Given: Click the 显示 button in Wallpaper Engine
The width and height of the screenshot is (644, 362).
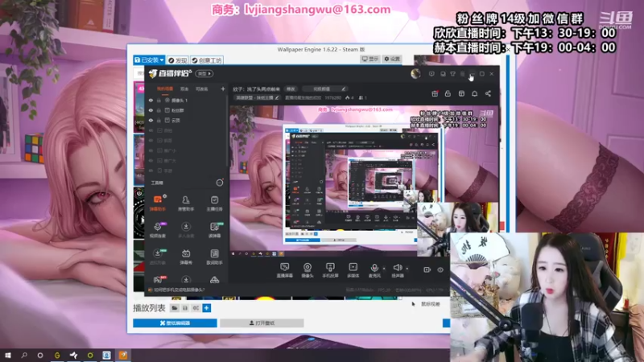Looking at the screenshot, I should [369, 59].
